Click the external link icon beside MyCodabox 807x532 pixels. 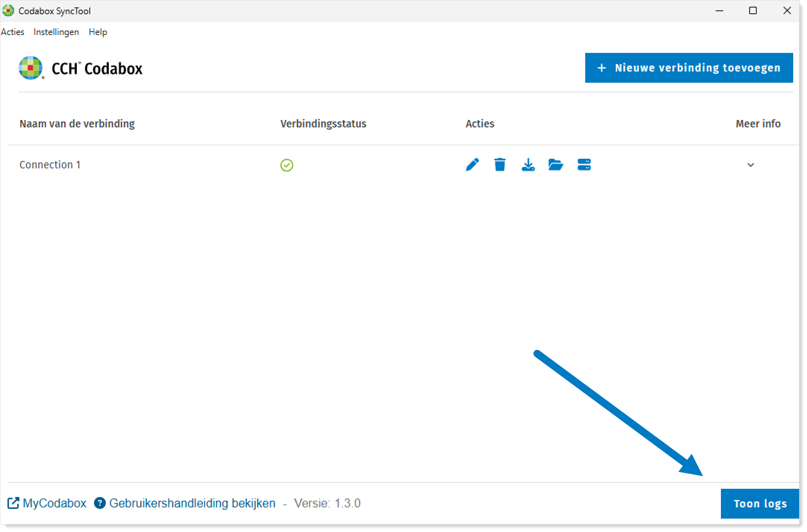[x=13, y=503]
